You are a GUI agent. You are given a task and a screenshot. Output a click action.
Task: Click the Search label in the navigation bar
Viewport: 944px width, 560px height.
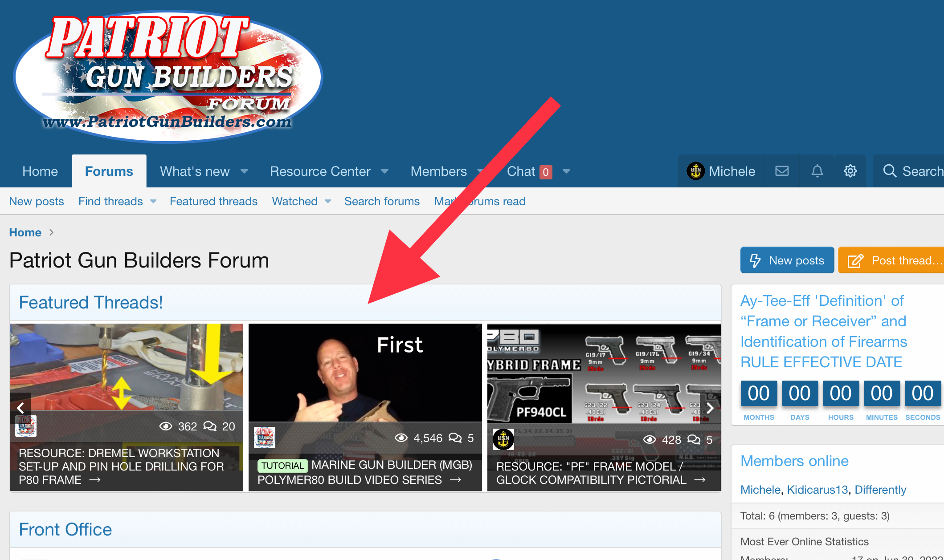click(923, 171)
